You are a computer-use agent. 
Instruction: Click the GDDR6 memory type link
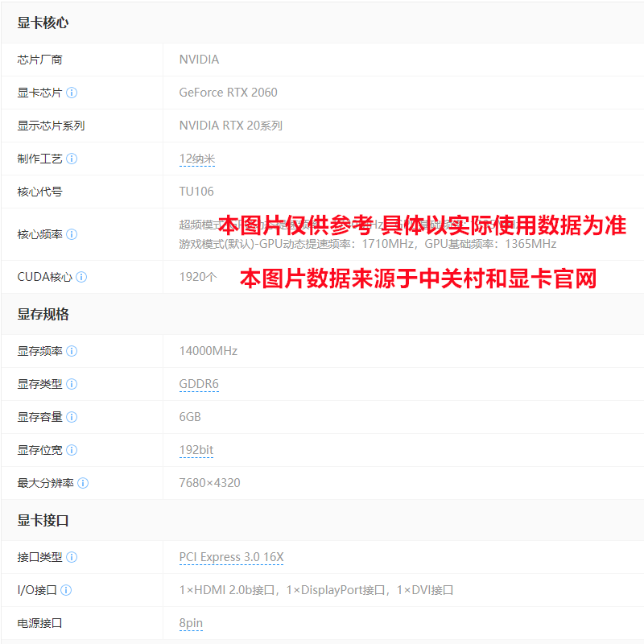(x=199, y=384)
